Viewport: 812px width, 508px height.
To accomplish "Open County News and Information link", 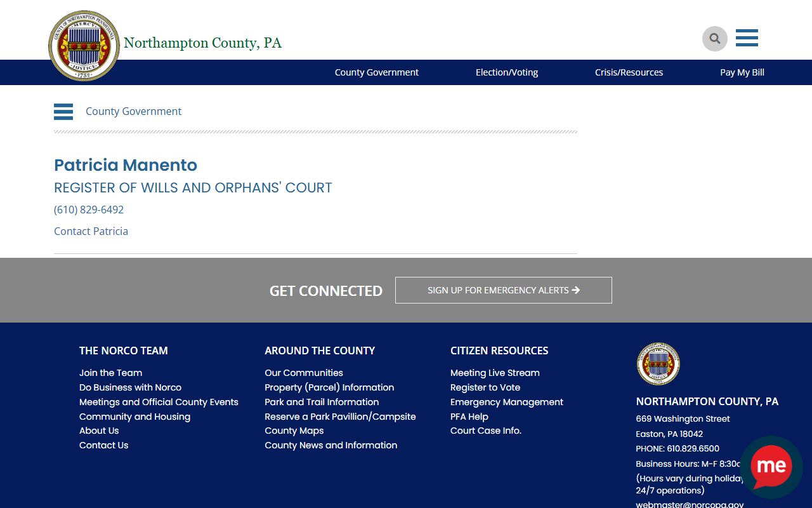I will tap(331, 445).
